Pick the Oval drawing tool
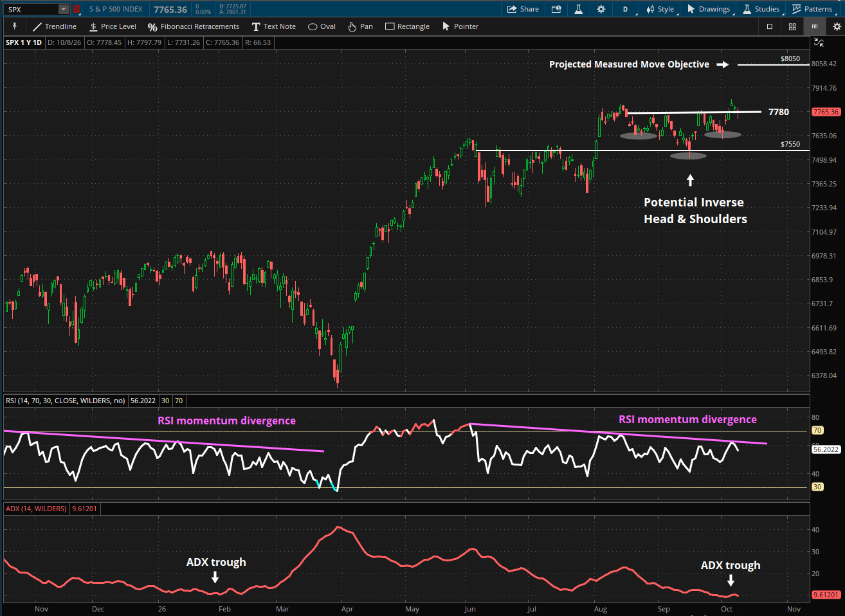This screenshot has height=616, width=845. (322, 26)
